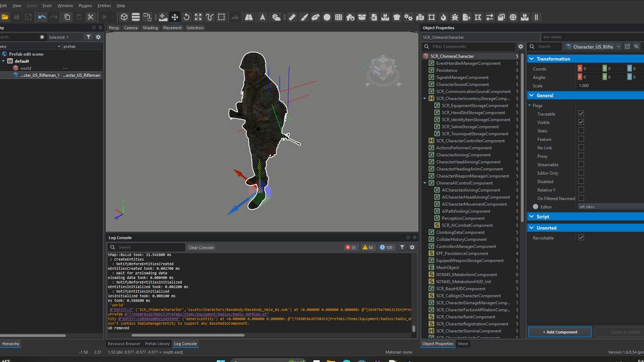Select the rotate tool

[x=186, y=17]
